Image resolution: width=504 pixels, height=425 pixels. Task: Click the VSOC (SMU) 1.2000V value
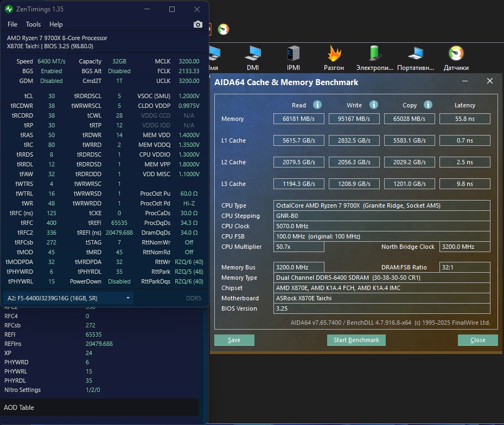[189, 96]
